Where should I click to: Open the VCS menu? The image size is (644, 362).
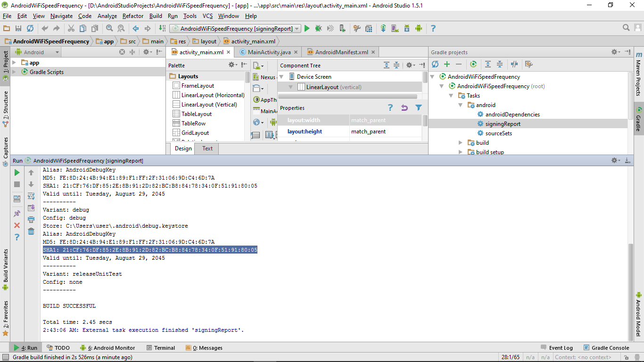click(x=208, y=16)
